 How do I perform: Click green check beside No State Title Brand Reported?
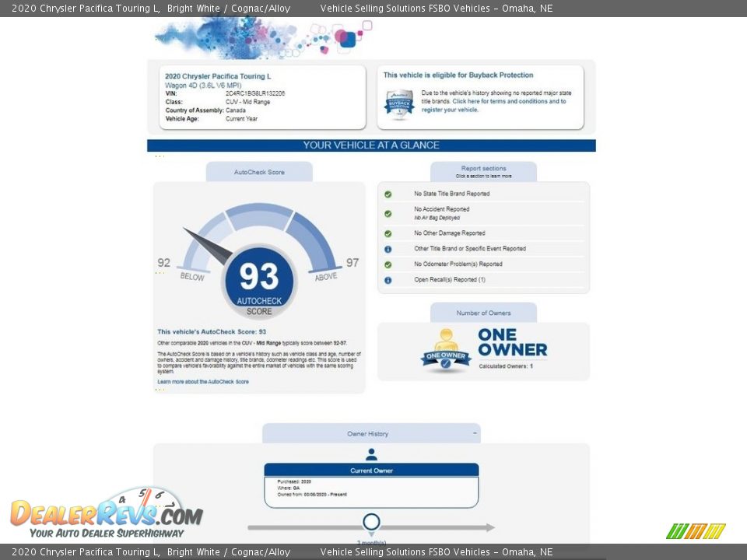click(x=388, y=194)
